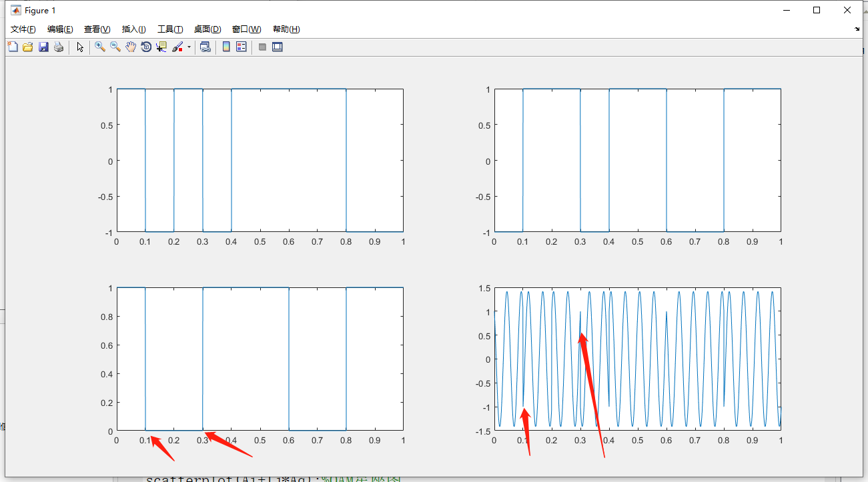This screenshot has width=868, height=482.
Task: Open the 工具(T) menu
Action: click(x=170, y=29)
